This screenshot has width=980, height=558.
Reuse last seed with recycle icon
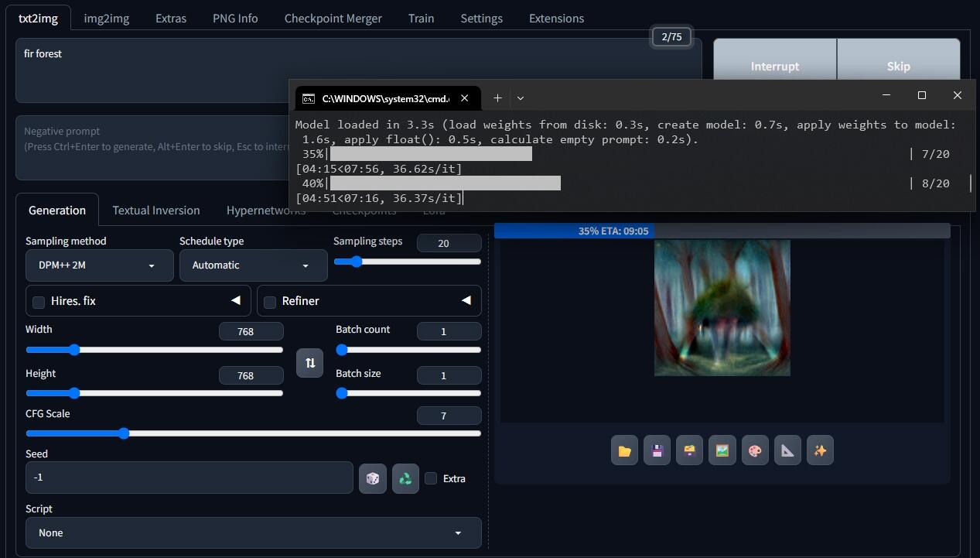point(405,478)
